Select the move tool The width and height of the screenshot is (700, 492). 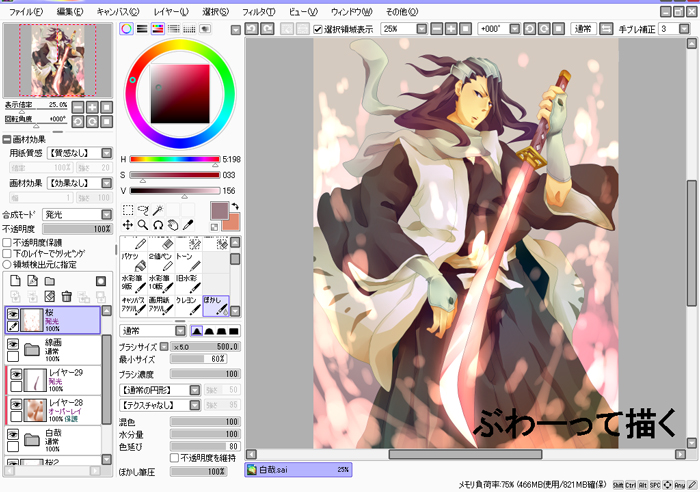(128, 225)
